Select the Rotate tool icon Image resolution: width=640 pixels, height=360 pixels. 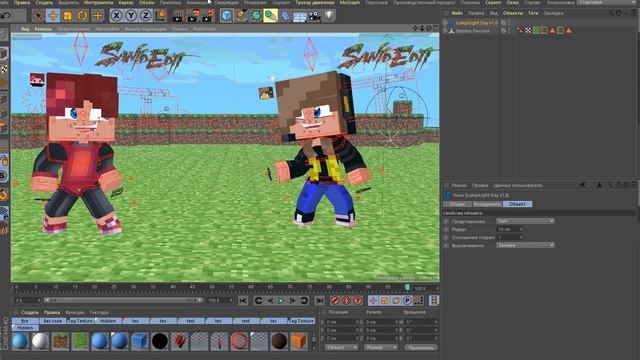coord(82,16)
